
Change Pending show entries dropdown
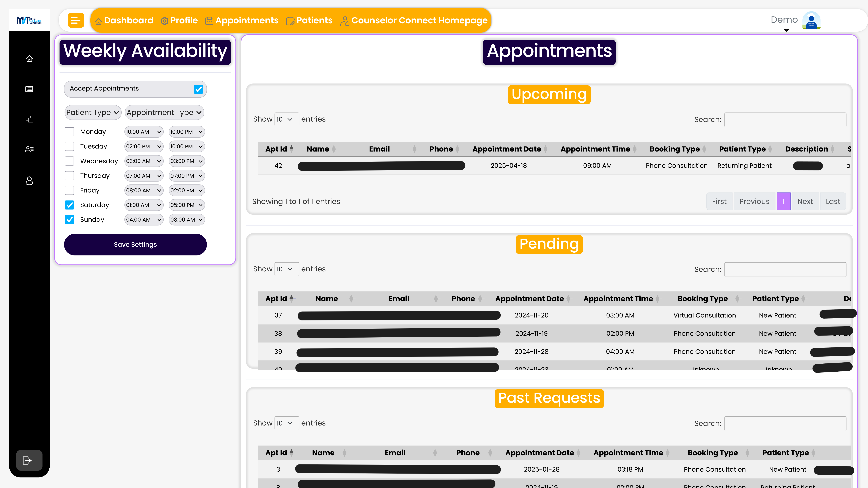pyautogui.click(x=286, y=269)
